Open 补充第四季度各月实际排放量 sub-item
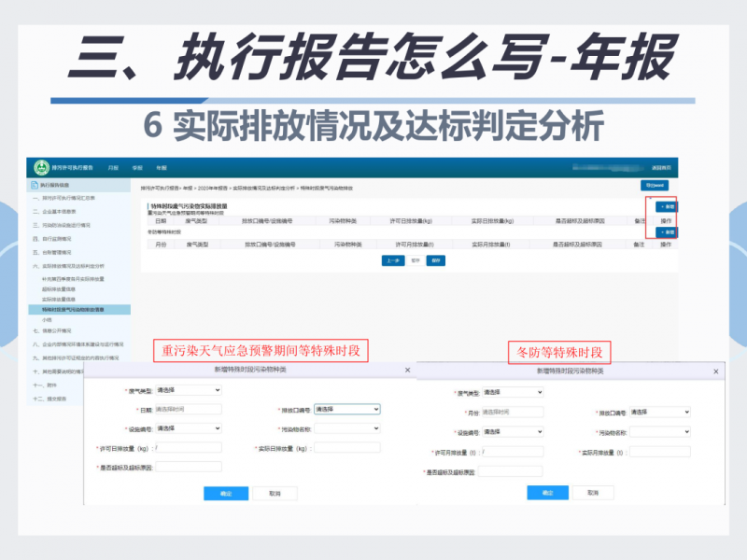 pyautogui.click(x=73, y=279)
